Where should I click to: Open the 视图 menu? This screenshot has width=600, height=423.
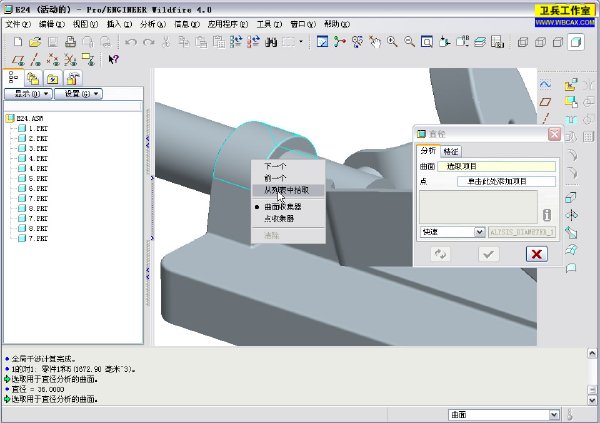pos(85,24)
